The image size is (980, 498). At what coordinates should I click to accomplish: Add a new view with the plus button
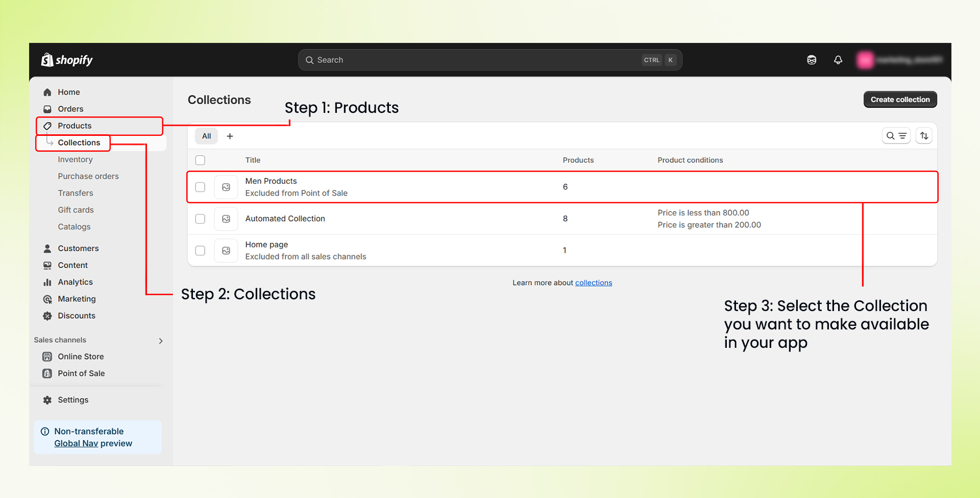point(230,136)
